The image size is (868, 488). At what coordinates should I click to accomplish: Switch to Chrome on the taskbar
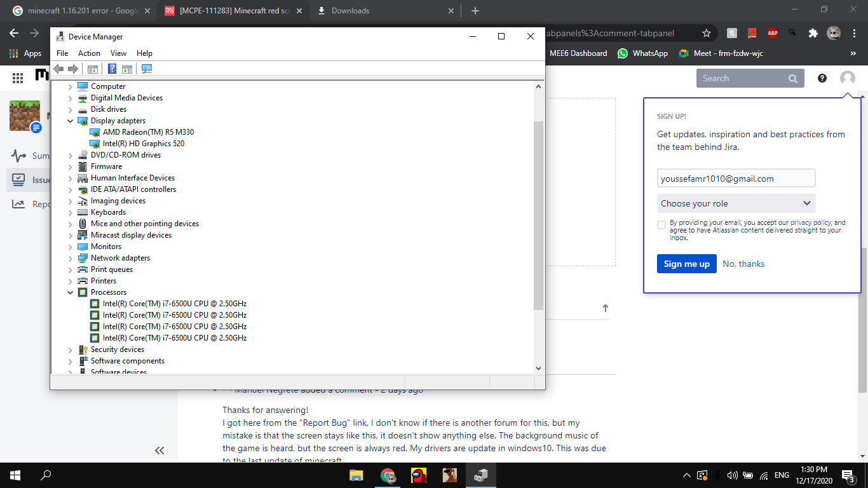388,475
